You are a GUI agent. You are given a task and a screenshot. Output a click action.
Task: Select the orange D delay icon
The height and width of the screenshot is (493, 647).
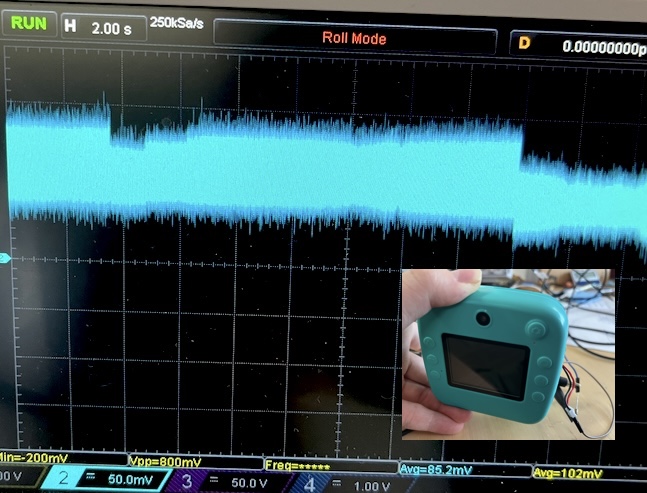coord(524,42)
